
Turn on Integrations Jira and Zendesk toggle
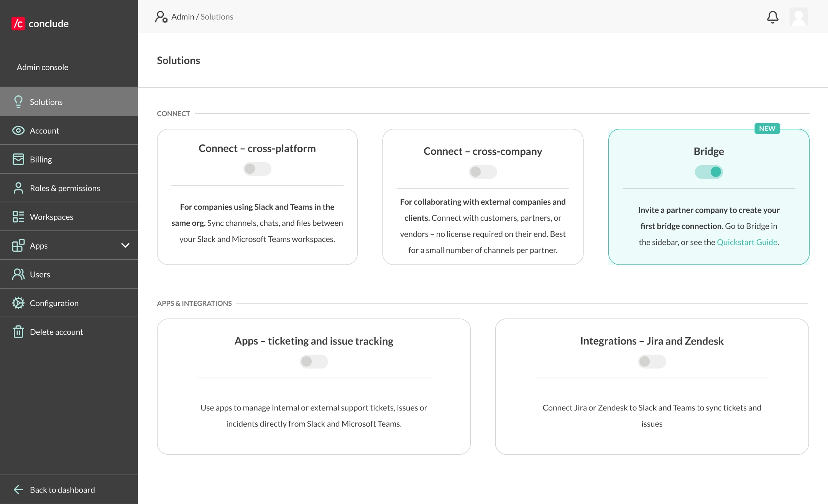coord(652,361)
